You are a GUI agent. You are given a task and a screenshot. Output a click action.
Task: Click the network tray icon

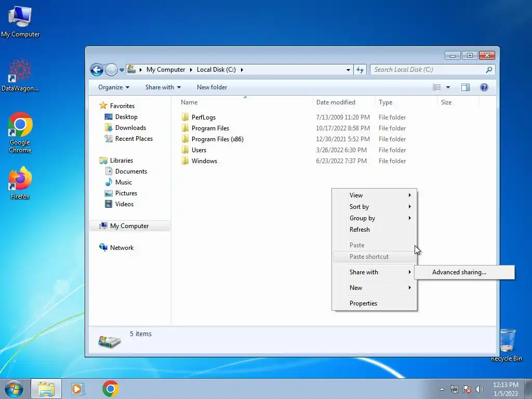[x=454, y=389]
